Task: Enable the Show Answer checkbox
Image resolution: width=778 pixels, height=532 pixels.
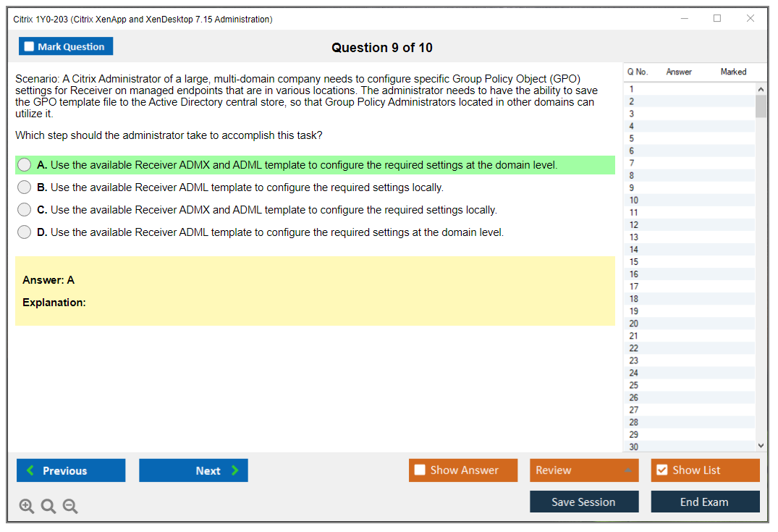Action: click(420, 470)
